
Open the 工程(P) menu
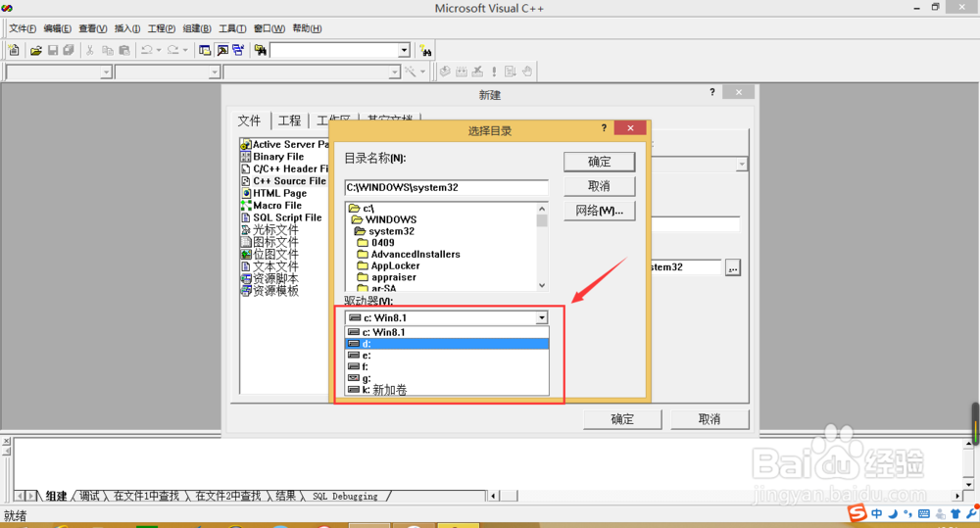click(x=162, y=28)
